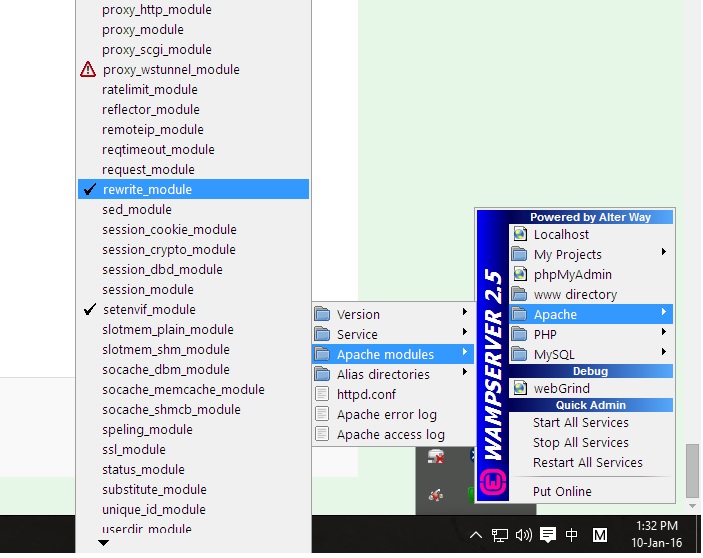The image size is (703, 558).
Task: Open phpMyAdmin from the menu
Action: (x=591, y=274)
